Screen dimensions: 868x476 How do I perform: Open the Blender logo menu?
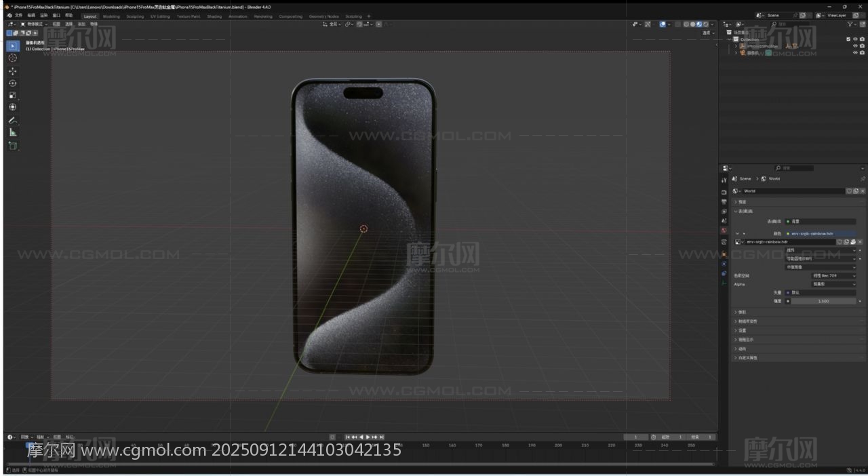coord(9,15)
